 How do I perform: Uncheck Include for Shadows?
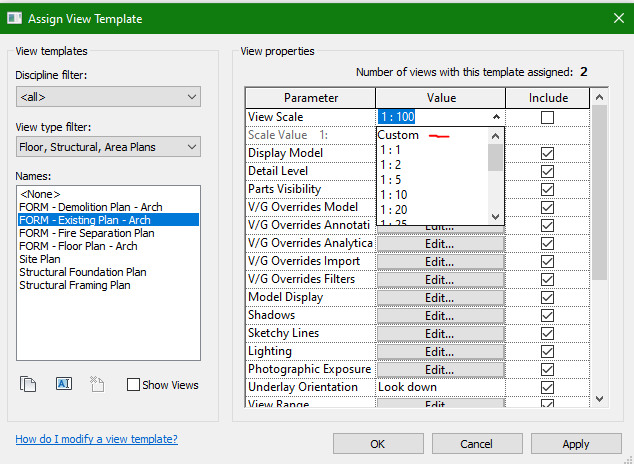[547, 315]
